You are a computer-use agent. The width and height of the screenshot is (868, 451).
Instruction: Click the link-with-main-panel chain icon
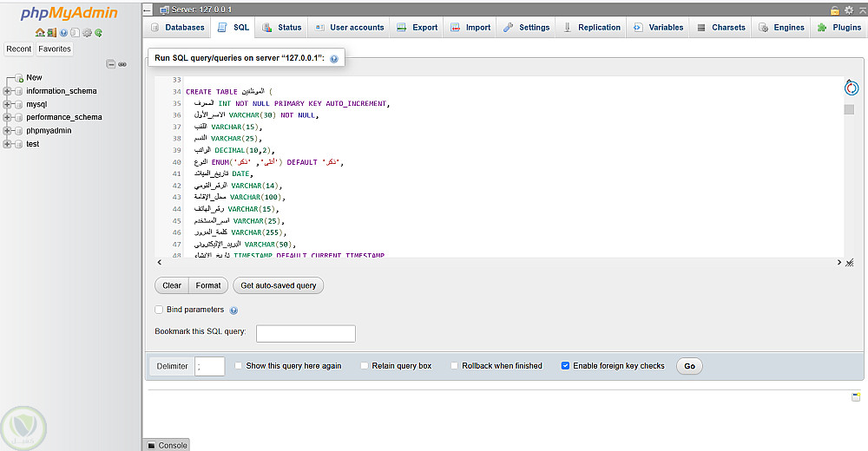point(122,64)
